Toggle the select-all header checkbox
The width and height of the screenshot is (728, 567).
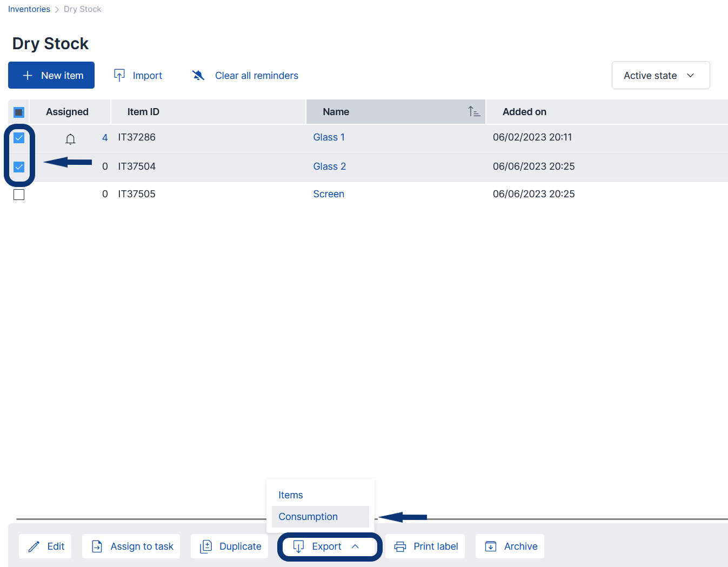[x=19, y=112]
